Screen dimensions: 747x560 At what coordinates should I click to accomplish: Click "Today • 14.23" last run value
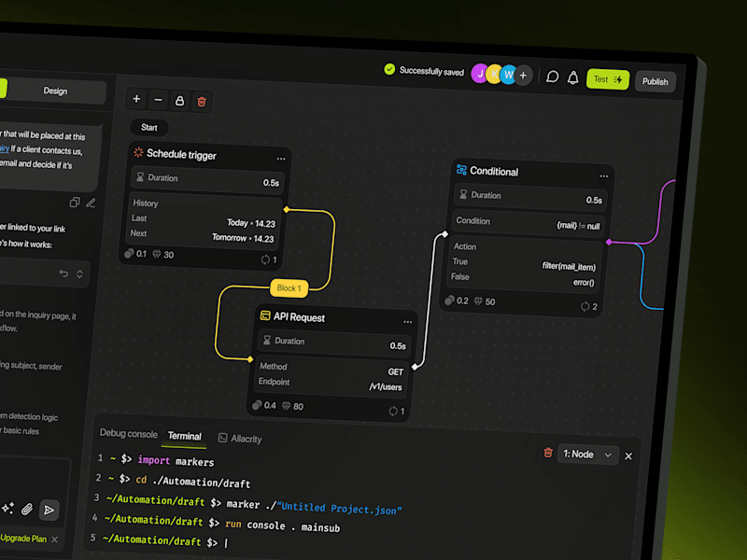click(x=251, y=223)
